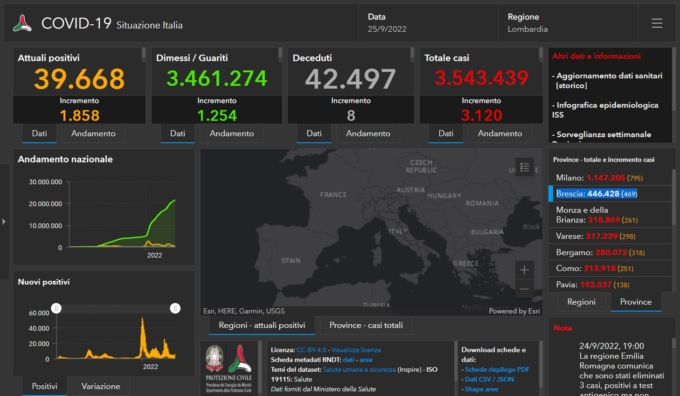Select Bergamo province row
Image resolution: width=680 pixels, height=396 pixels.
610,252
